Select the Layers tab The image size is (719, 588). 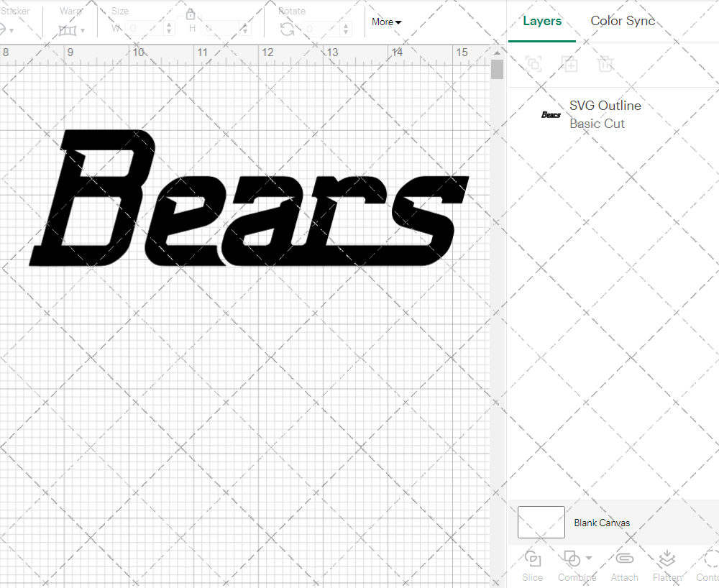click(542, 21)
